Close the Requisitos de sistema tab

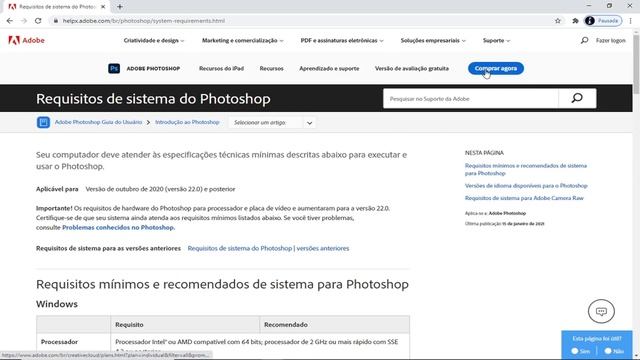103,7
